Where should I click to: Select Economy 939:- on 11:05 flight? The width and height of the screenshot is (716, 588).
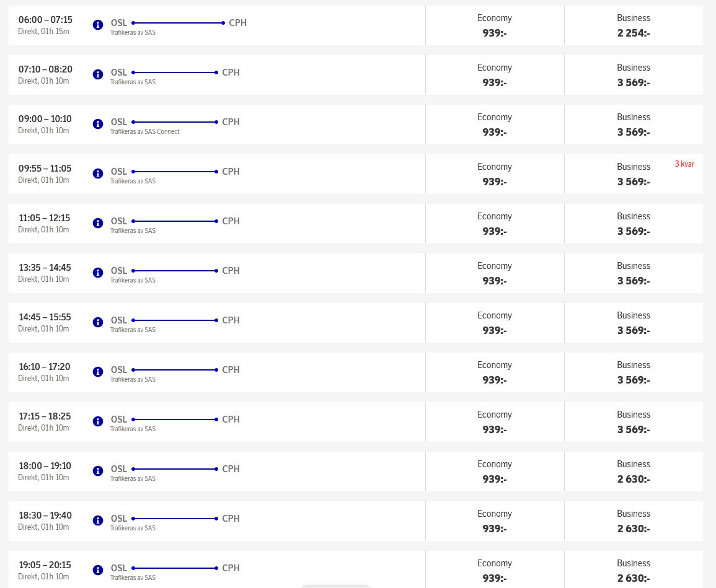click(x=495, y=224)
